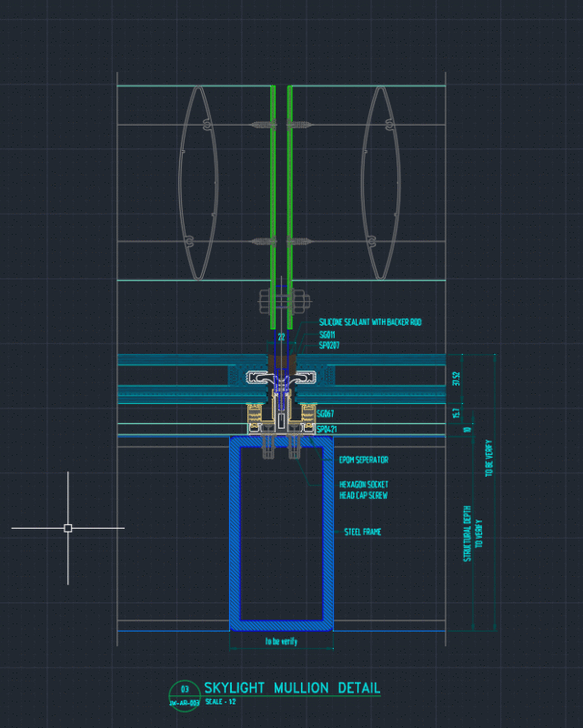
Task: Select the SG011 part tag
Action: pyautogui.click(x=327, y=335)
